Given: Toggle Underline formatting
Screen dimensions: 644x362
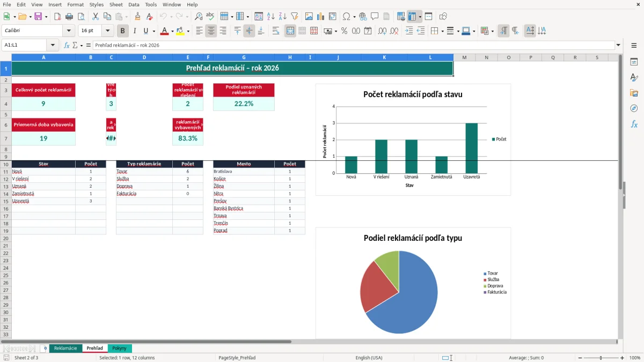Looking at the screenshot, I should point(145,31).
